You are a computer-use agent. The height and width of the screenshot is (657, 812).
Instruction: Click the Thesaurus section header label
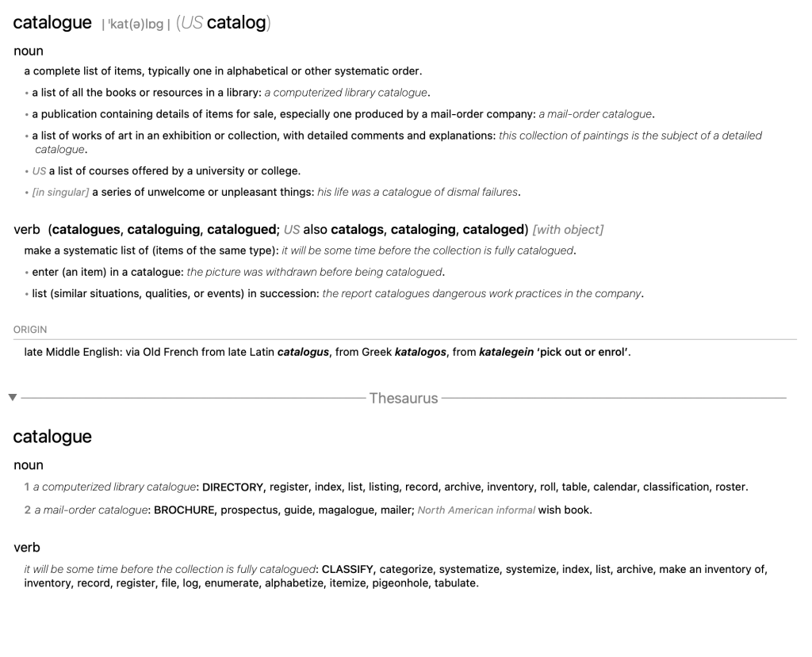[404, 398]
